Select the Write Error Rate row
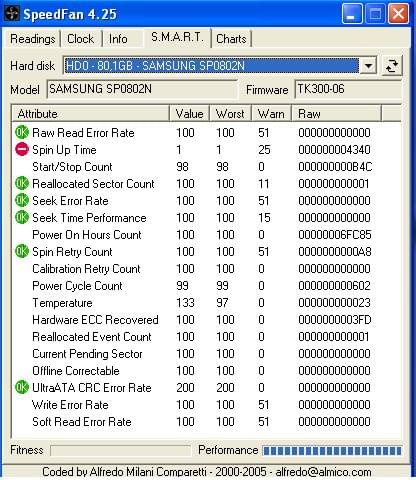416x480 pixels. click(x=206, y=405)
